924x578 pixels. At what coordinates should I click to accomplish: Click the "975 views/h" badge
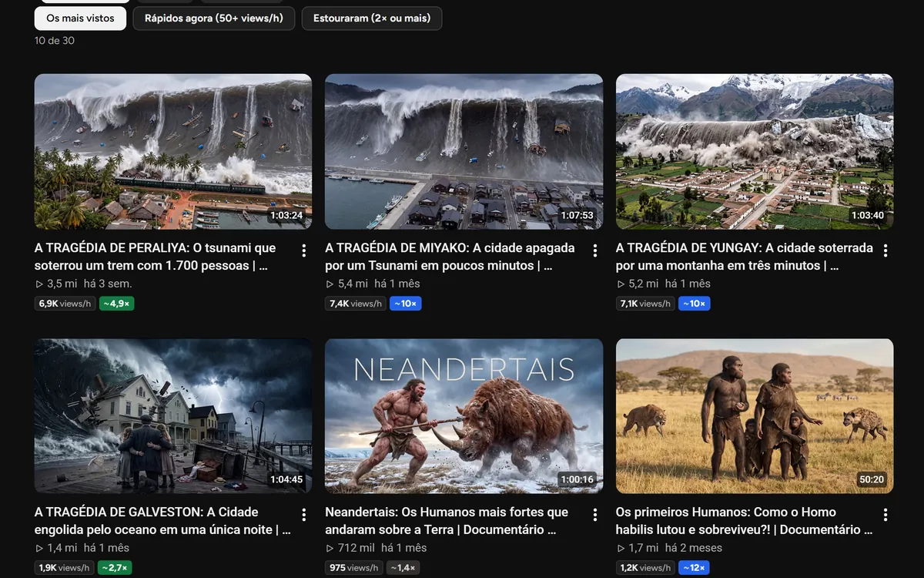pyautogui.click(x=354, y=568)
